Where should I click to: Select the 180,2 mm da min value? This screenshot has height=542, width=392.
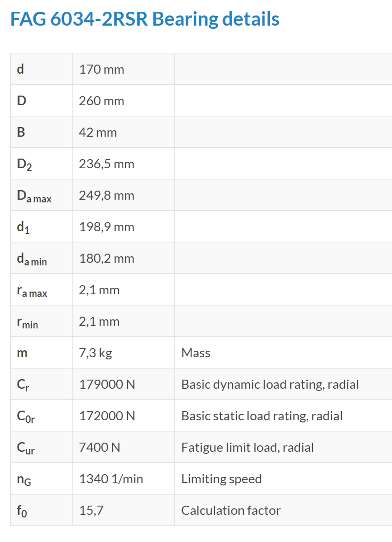click(106, 258)
